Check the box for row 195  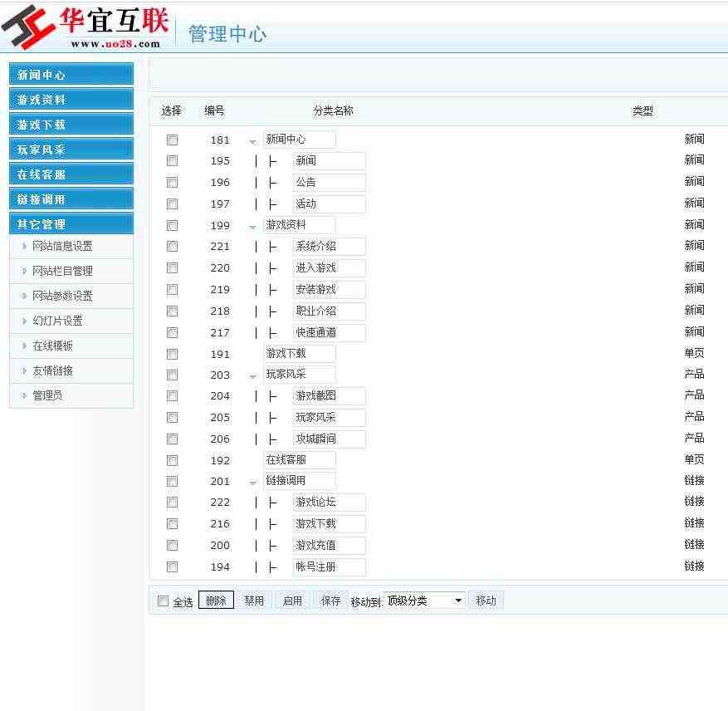173,161
